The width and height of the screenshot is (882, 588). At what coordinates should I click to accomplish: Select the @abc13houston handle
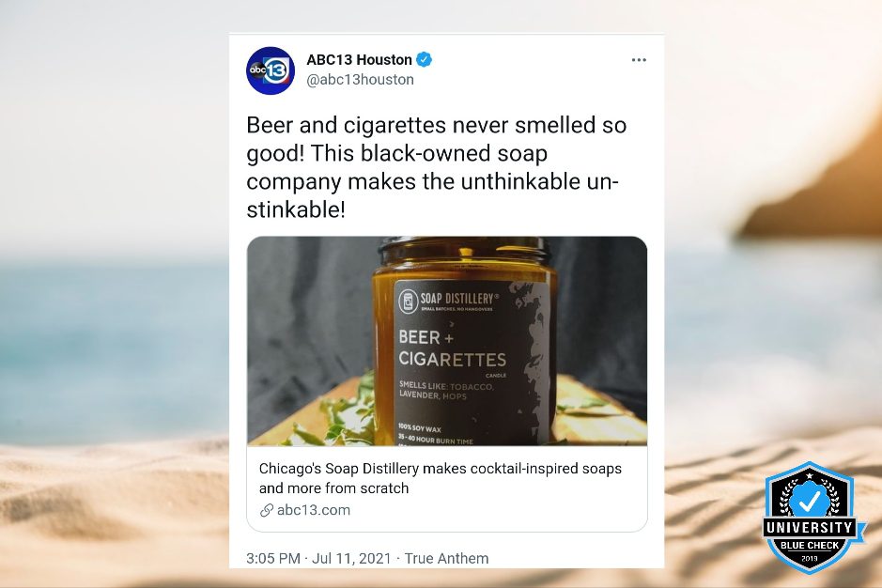click(x=360, y=80)
